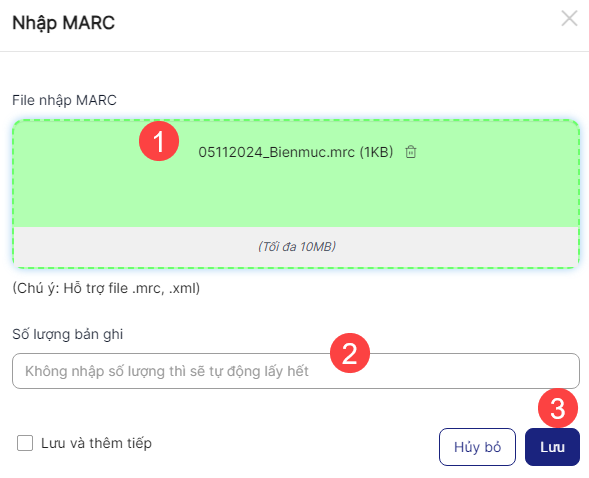
Task: Delete the uploaded file with trash icon
Action: tap(411, 152)
